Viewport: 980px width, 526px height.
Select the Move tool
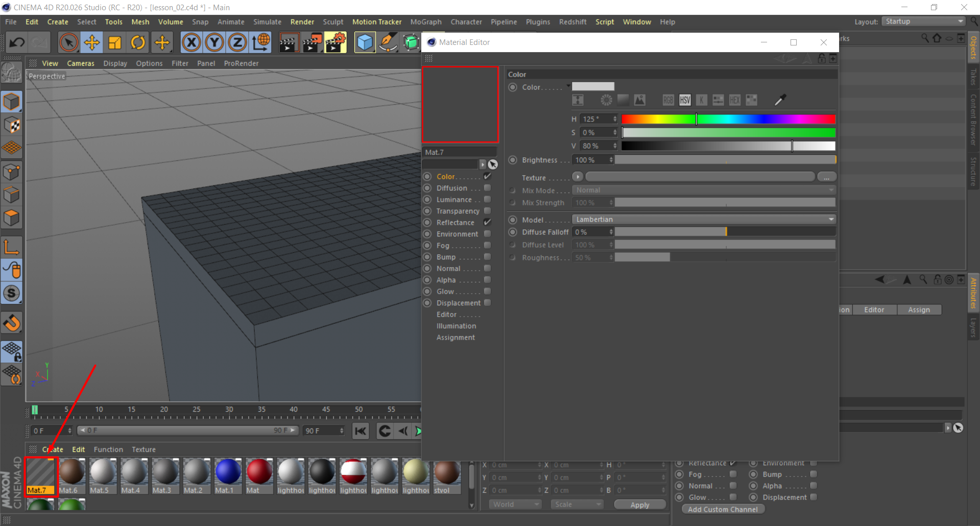92,42
